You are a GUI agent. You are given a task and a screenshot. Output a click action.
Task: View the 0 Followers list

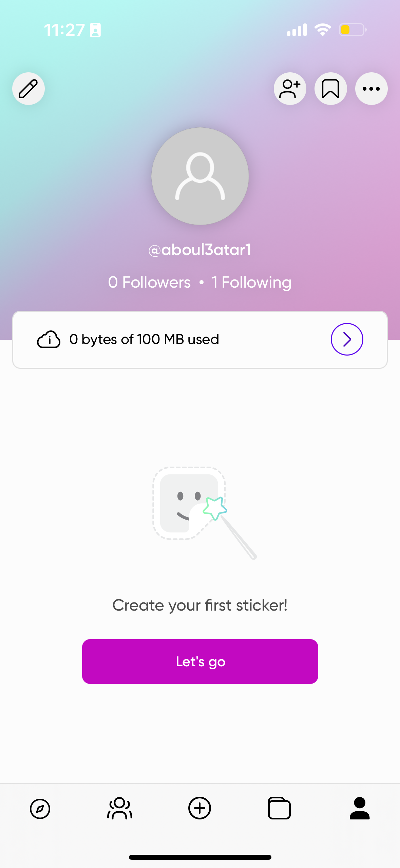[x=149, y=282]
